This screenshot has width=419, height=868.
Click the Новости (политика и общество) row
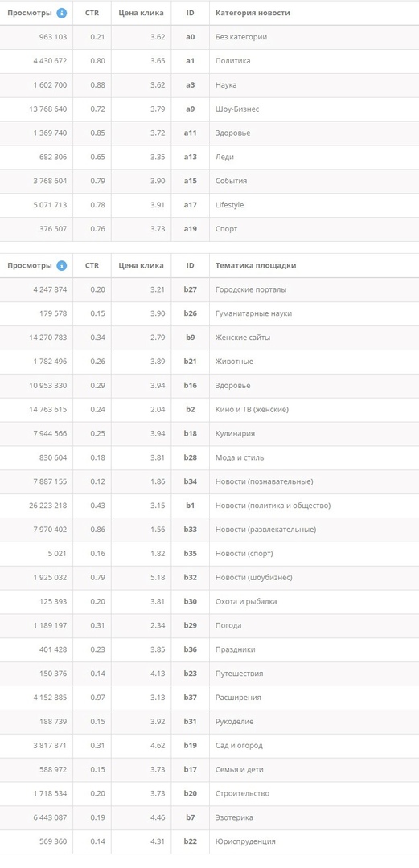click(209, 506)
